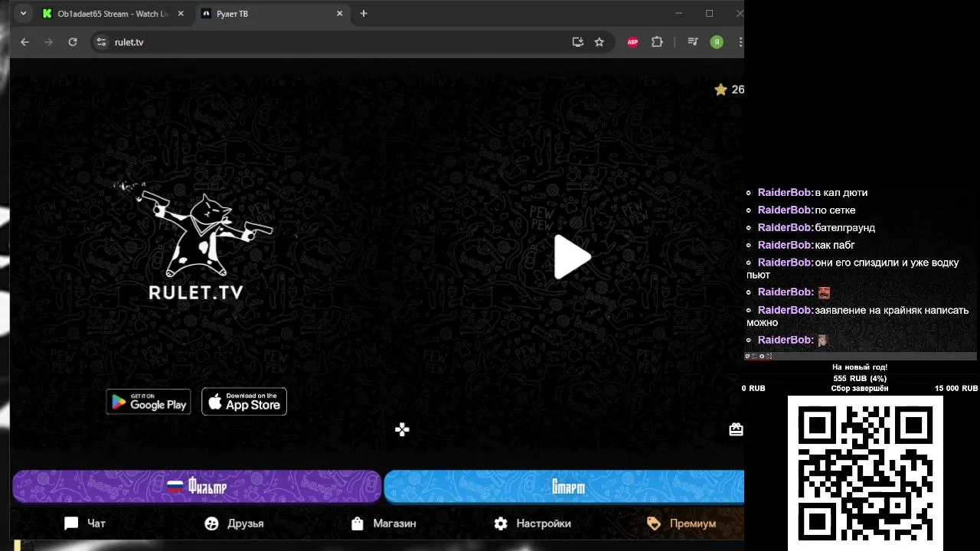The height and width of the screenshot is (551, 980).
Task: Open the Друзья tab
Action: click(234, 523)
